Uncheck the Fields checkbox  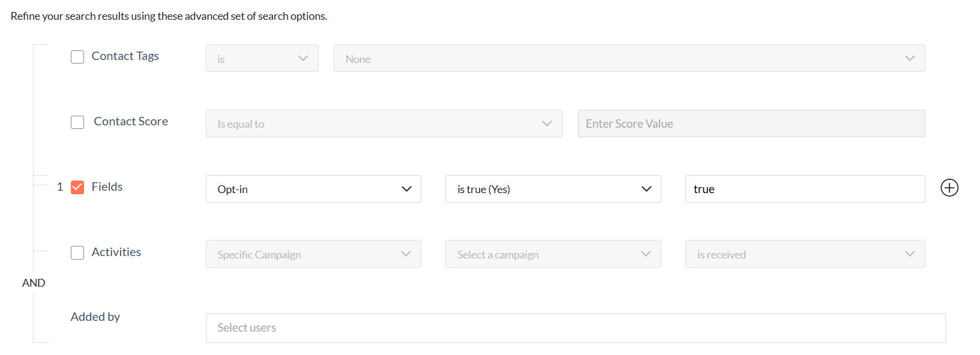pyautogui.click(x=77, y=188)
